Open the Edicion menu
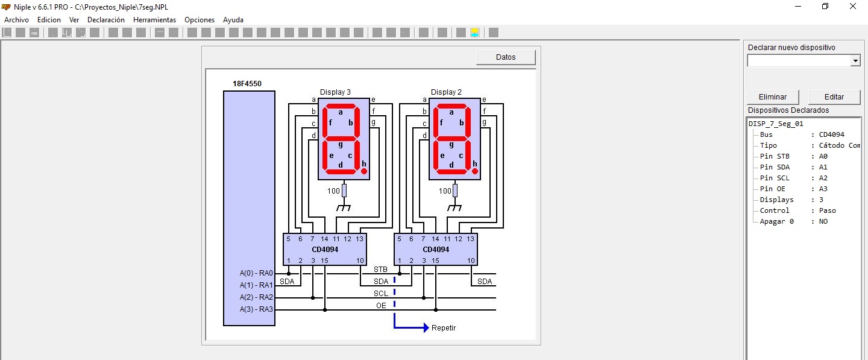 coord(49,20)
